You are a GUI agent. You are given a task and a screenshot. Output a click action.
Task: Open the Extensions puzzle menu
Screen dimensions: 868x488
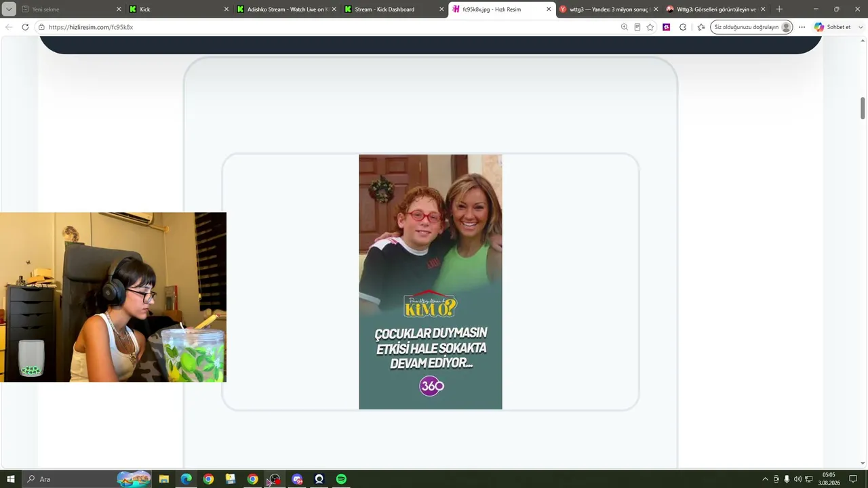click(x=683, y=27)
